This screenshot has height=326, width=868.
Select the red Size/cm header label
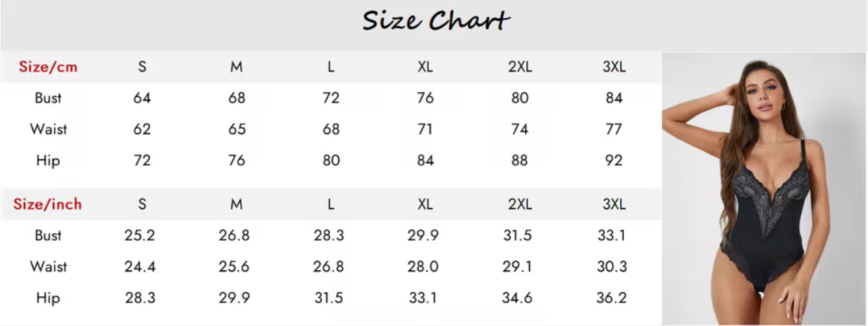[x=48, y=67]
